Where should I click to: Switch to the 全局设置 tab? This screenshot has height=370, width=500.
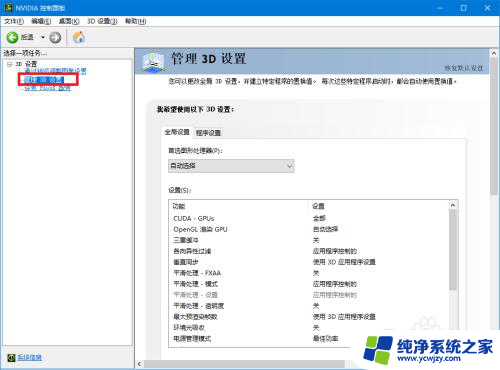tap(177, 132)
